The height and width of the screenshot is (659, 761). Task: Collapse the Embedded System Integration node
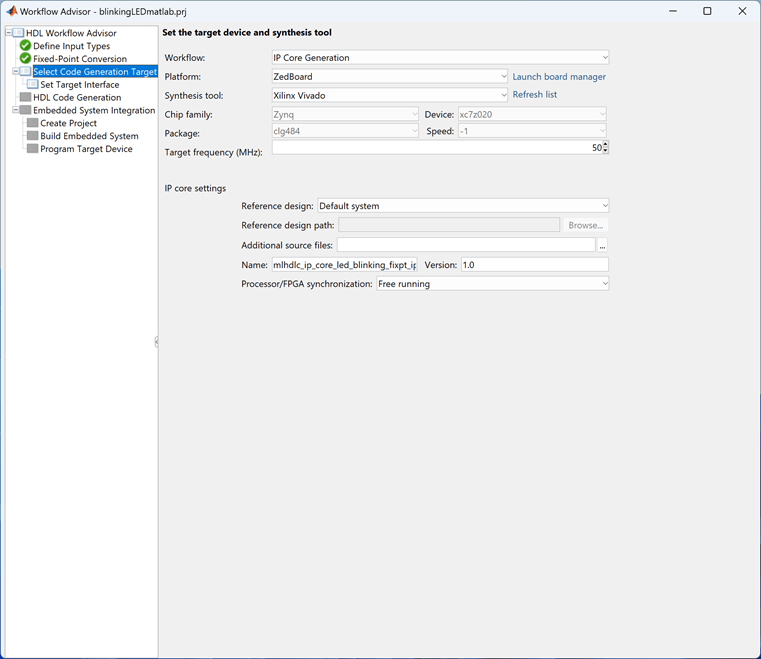[15, 111]
